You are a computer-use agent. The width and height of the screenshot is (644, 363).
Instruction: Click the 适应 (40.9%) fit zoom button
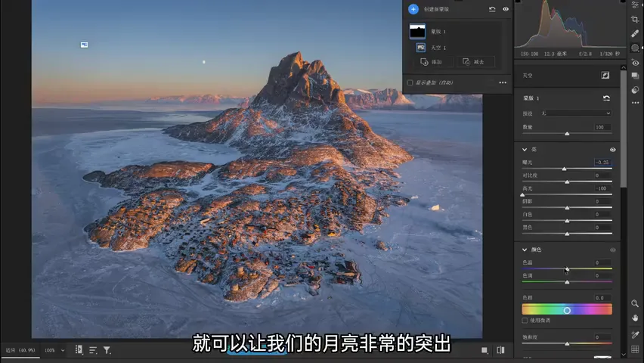tap(20, 350)
